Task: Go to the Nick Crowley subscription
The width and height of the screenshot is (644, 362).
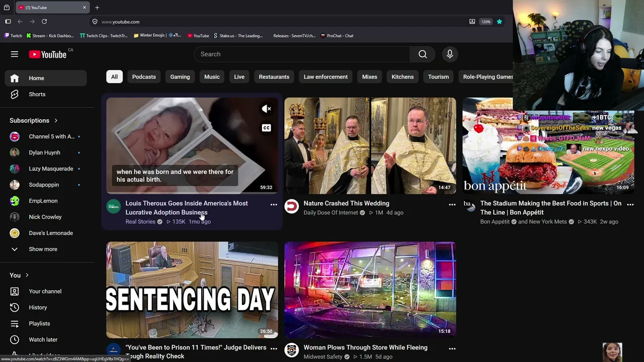Action: (x=46, y=217)
